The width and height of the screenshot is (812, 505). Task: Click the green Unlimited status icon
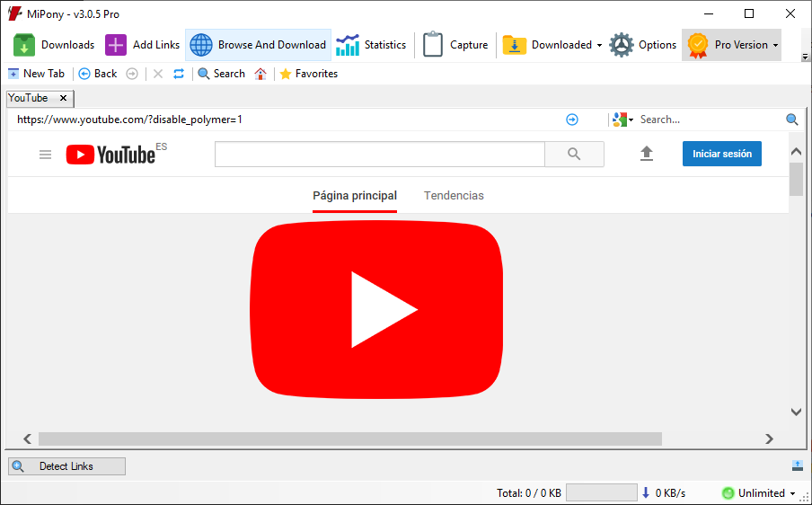click(x=728, y=492)
